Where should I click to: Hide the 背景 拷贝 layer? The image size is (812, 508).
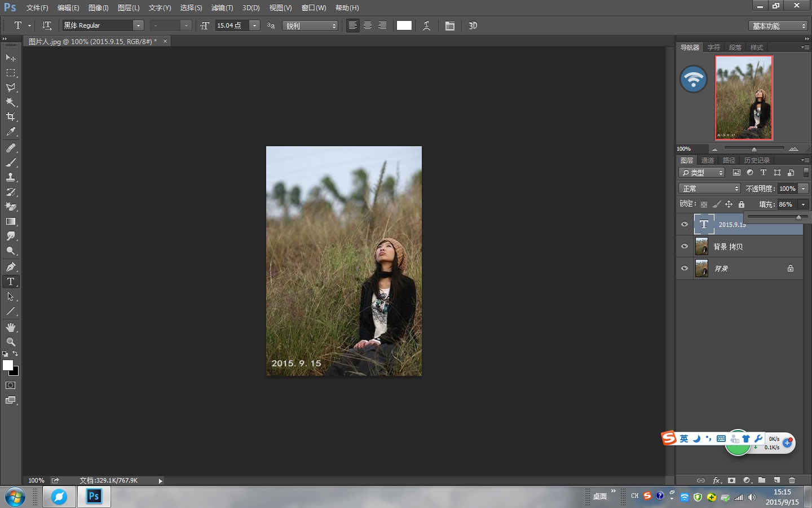[685, 246]
